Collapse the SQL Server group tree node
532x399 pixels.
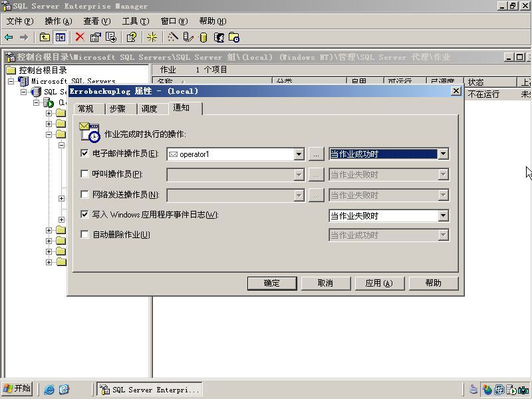(x=23, y=92)
